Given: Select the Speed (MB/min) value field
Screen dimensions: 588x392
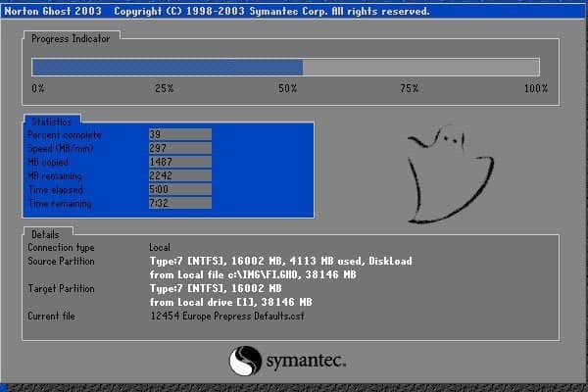Looking at the screenshot, I should click(178, 148).
